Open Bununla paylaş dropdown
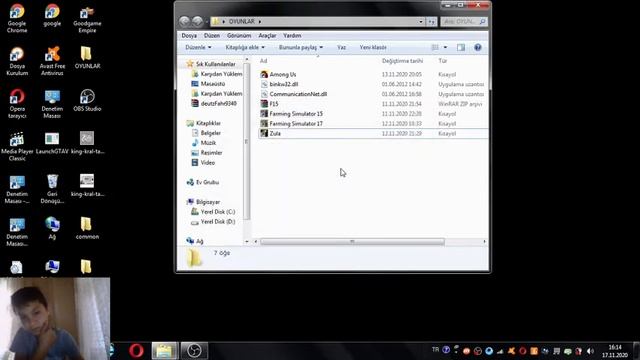The image size is (640, 360). (x=301, y=47)
